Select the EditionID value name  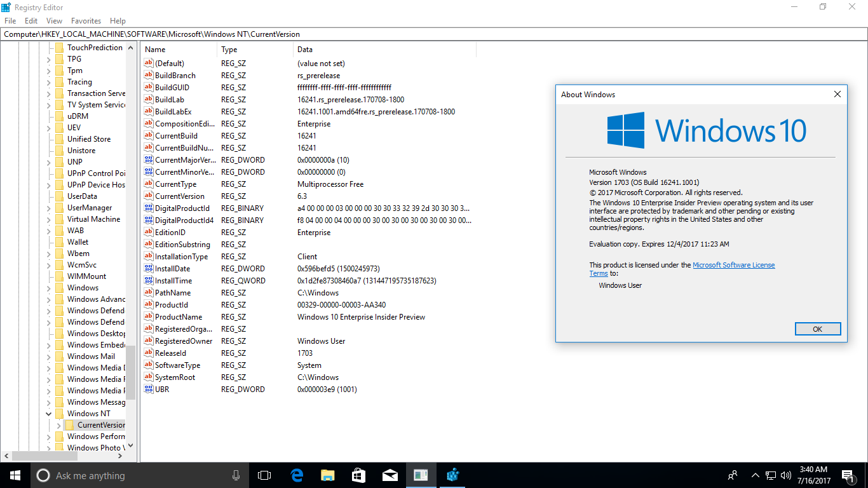pos(170,233)
